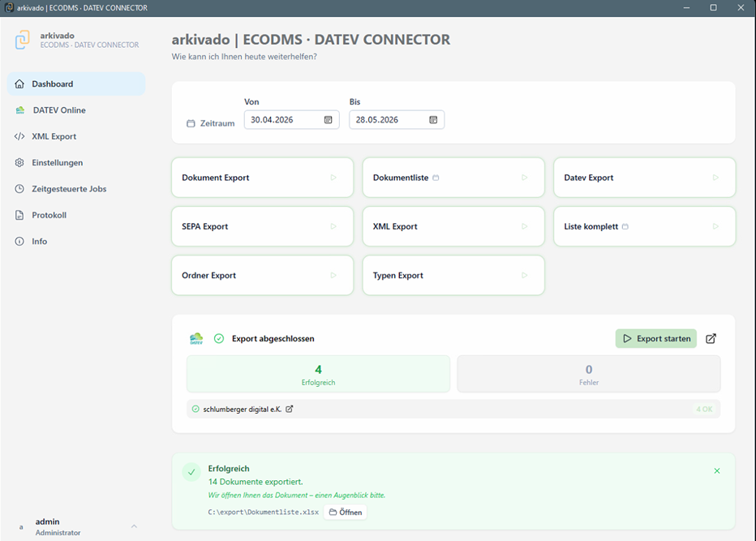
Task: Click play arrow on Ordner Export
Action: click(333, 275)
